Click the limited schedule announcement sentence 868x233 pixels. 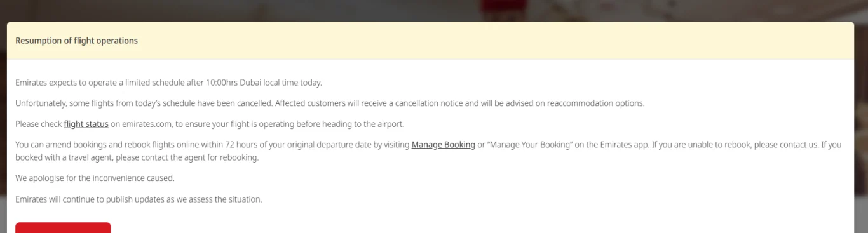(x=169, y=83)
